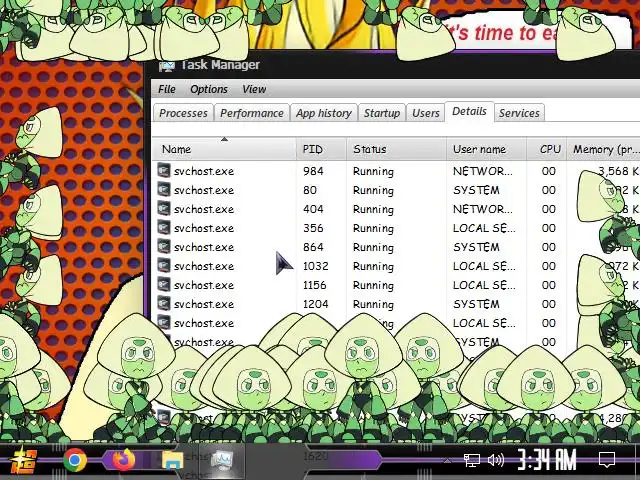Click icon of svchost.exe PID 80
This screenshot has height=480, width=640.
click(164, 189)
